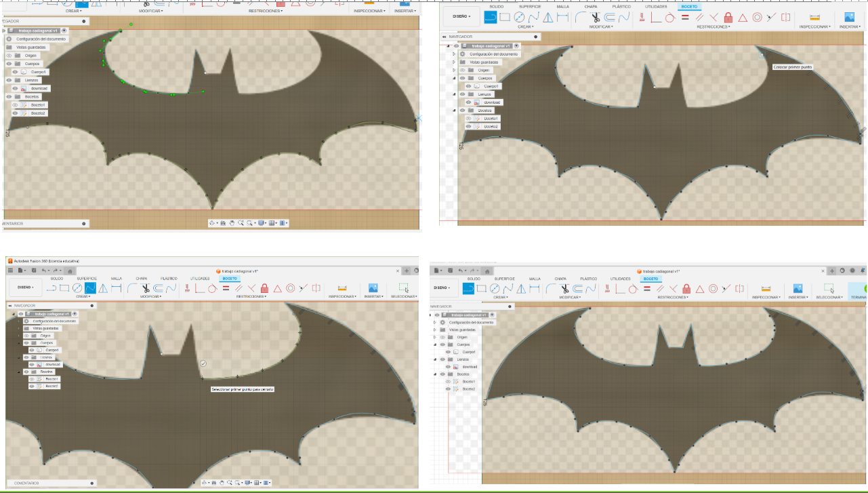The height and width of the screenshot is (493, 868).
Task: Select the Fillet tool in bottom-left window
Action: (x=133, y=288)
